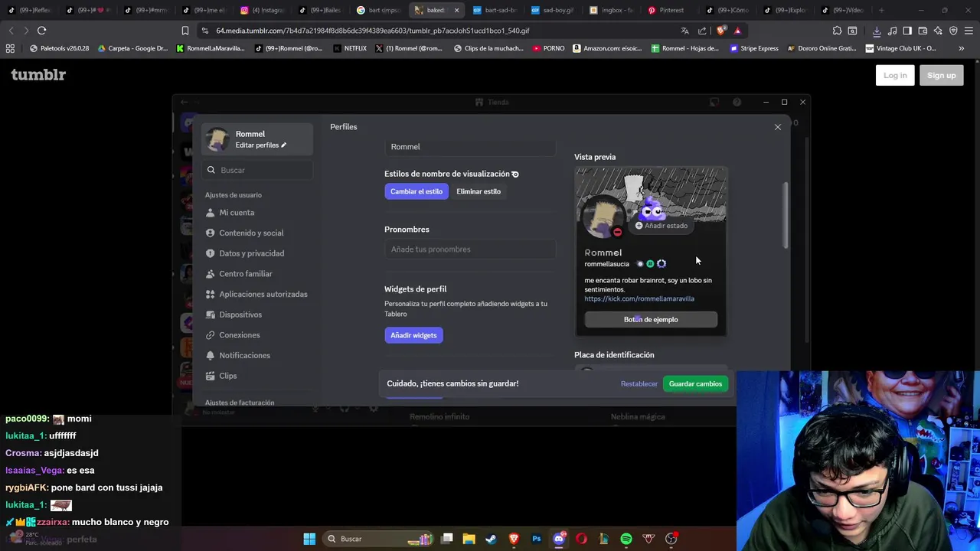Open Task View on taskbar
980x551 pixels.
[447, 539]
